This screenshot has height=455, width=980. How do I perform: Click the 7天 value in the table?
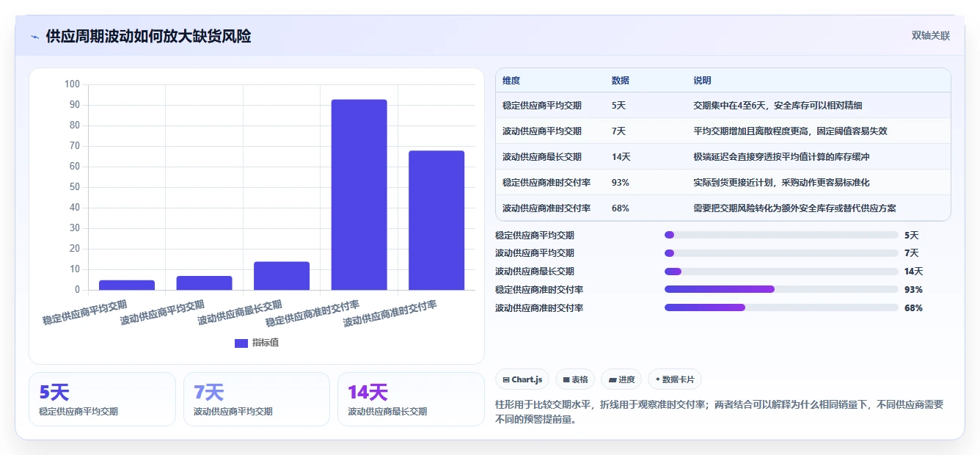click(618, 131)
